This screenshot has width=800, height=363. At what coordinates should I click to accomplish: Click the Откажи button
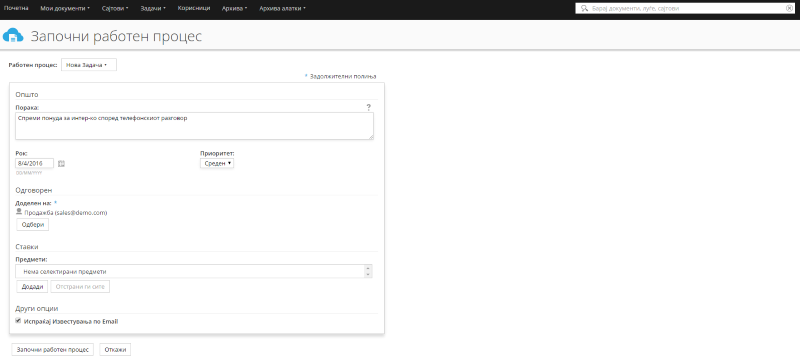115,350
